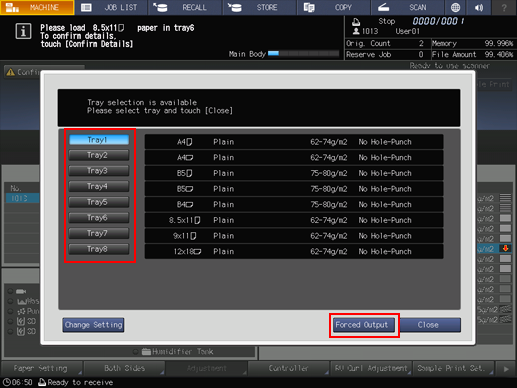The image size is (517, 388).
Task: Open Controller at bottom bar
Action: click(289, 368)
